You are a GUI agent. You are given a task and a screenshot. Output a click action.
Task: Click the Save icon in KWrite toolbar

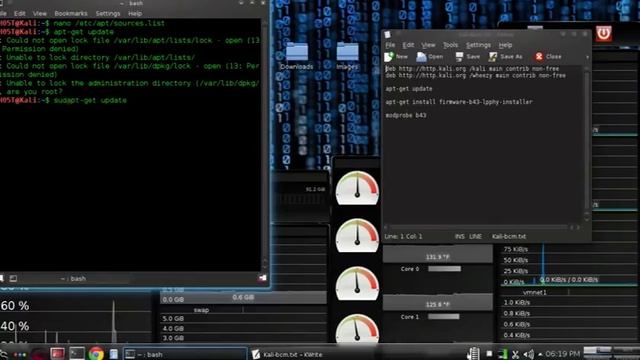coord(459,57)
